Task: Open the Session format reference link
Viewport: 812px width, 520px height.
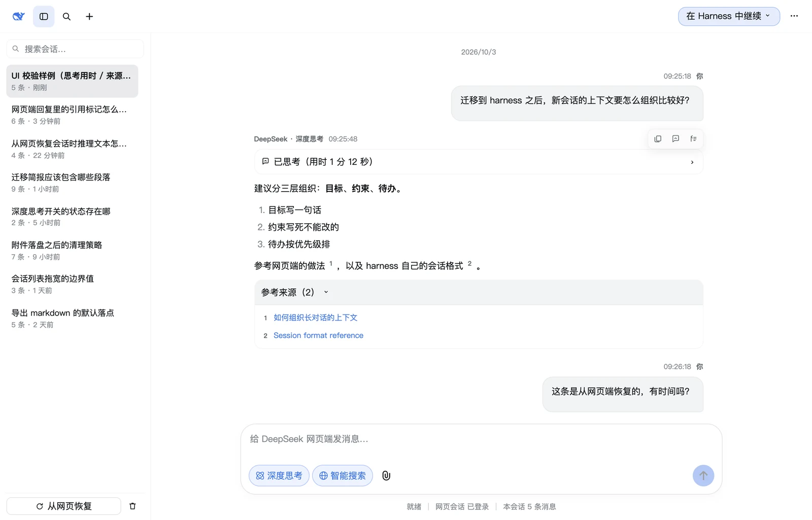Action: 318,335
